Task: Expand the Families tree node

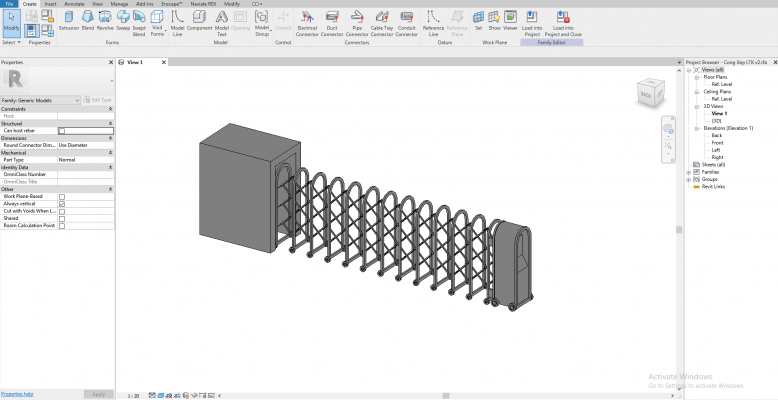Action: pos(689,172)
